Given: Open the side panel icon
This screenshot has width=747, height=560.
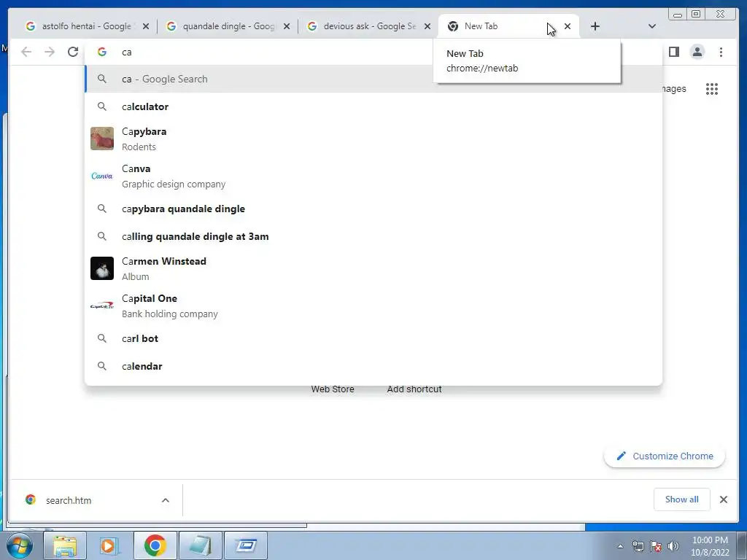Looking at the screenshot, I should coord(673,52).
